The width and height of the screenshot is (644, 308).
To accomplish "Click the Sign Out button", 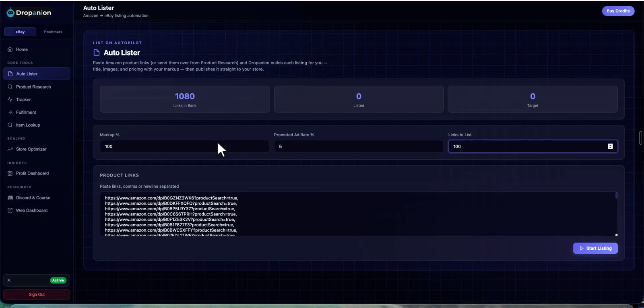I will [37, 295].
